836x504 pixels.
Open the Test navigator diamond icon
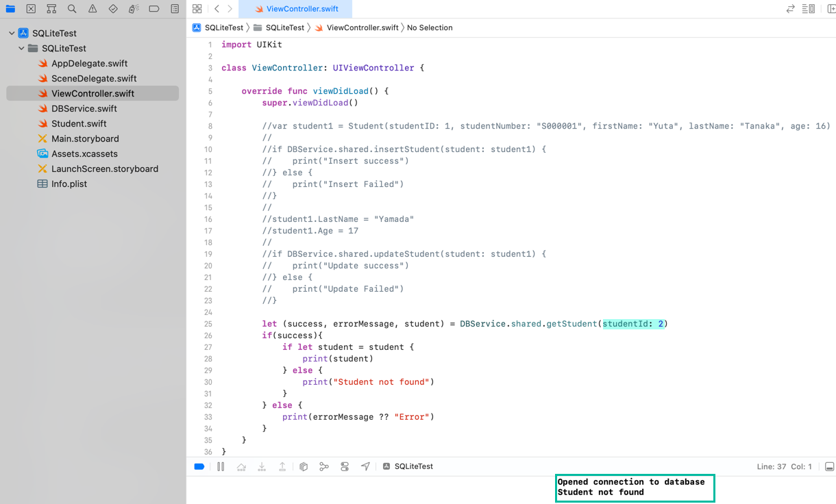[113, 9]
